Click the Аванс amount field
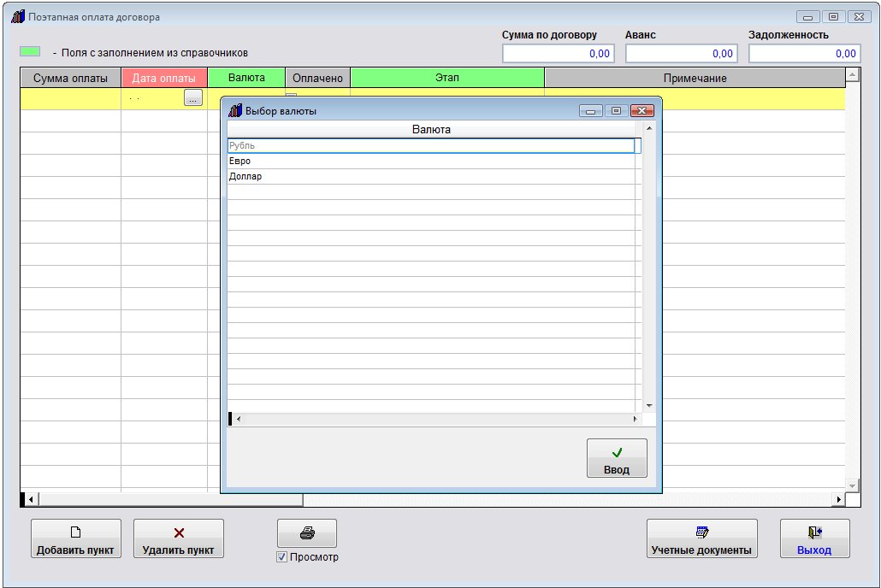The width and height of the screenshot is (881, 588). point(682,54)
